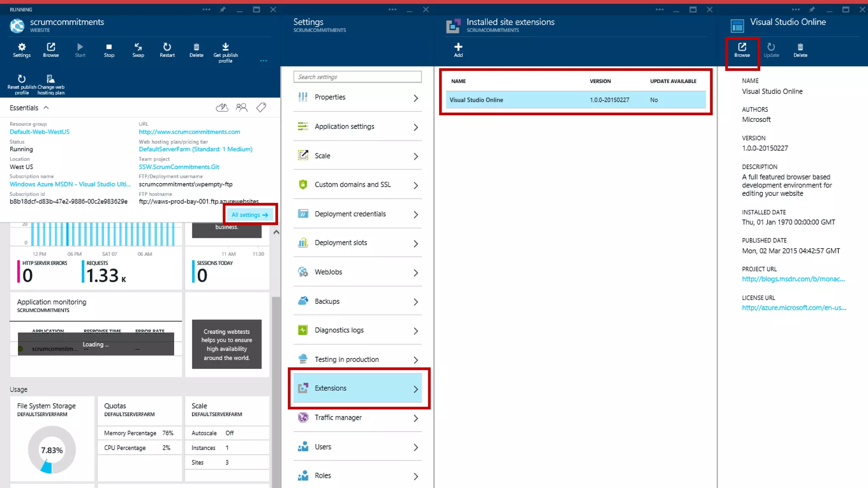This screenshot has width=868, height=488.
Task: Collapse the Essentials section
Action: 46,108
